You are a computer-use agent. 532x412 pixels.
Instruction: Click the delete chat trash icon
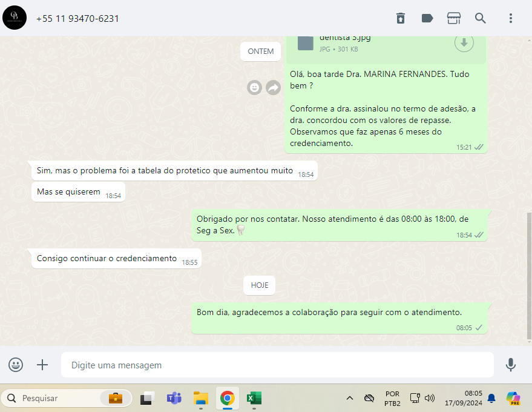401,18
